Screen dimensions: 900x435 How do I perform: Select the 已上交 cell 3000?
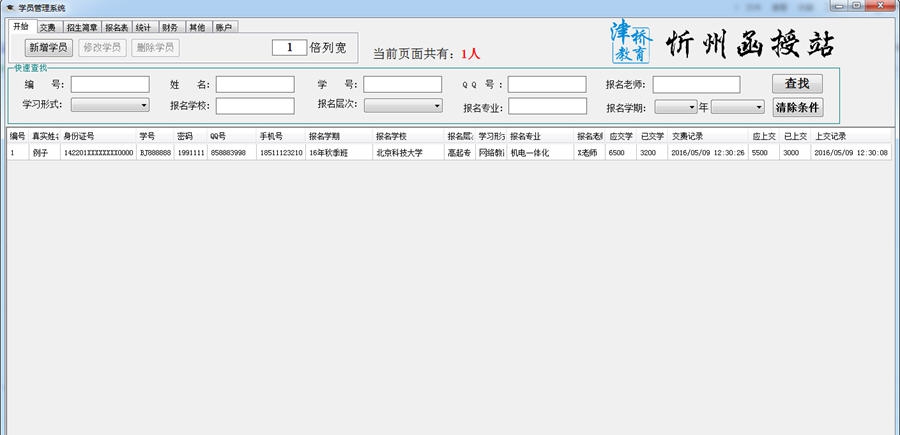[x=796, y=153]
